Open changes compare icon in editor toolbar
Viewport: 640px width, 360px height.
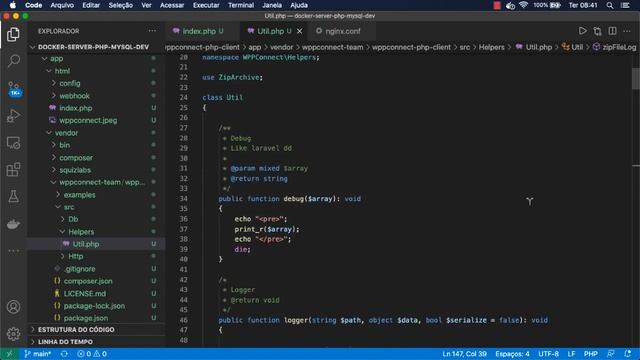(598, 31)
